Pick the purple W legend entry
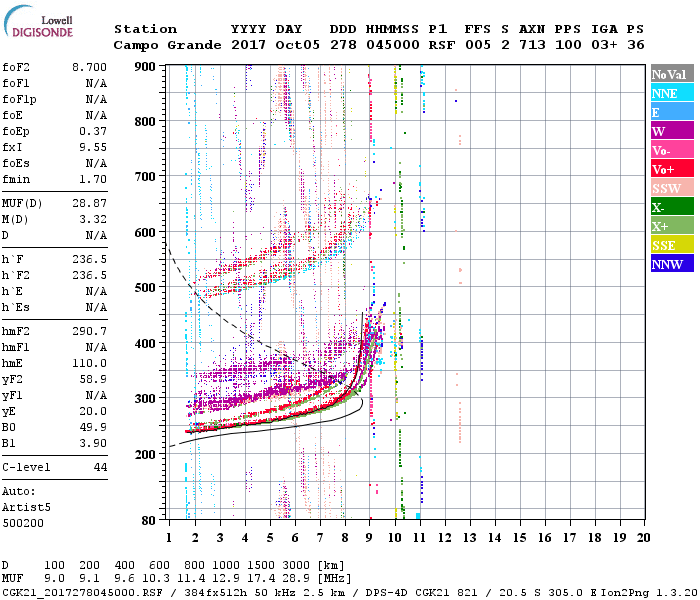Image resolution: width=700 pixels, height=600 pixels. coord(671,131)
